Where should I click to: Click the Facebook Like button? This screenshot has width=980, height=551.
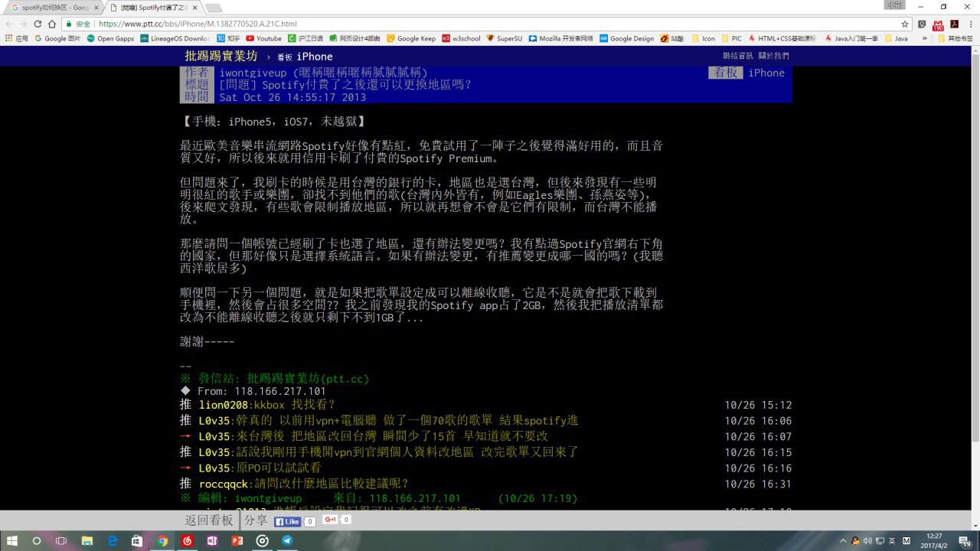click(x=287, y=521)
